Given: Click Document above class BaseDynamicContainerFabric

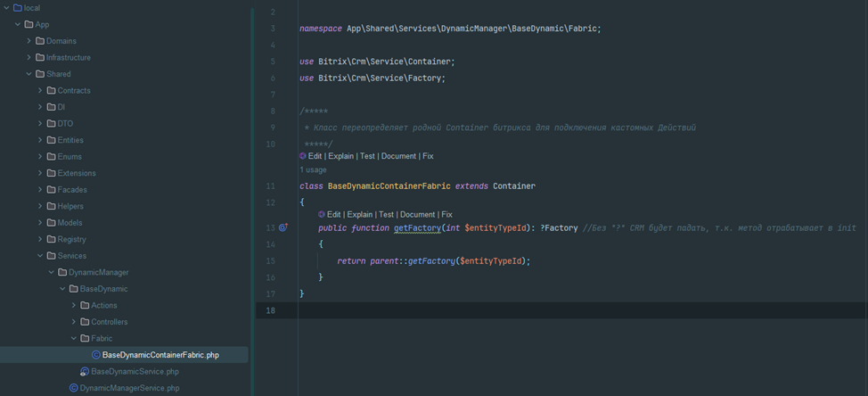Looking at the screenshot, I should coord(398,156).
